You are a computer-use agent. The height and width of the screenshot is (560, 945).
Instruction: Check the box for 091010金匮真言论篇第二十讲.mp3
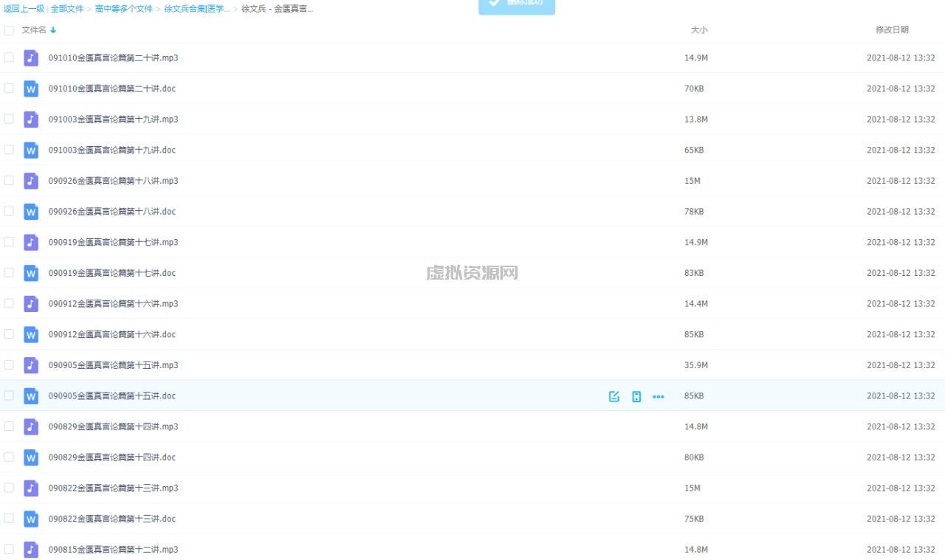9,57
